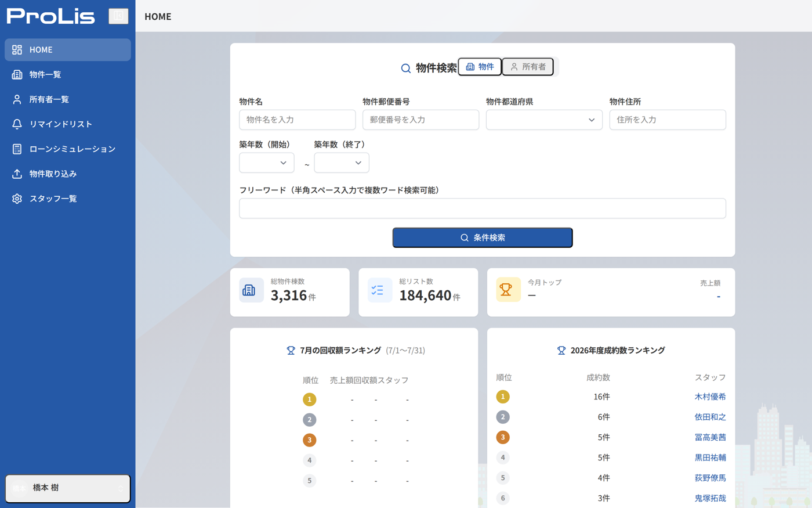The image size is (812, 508).
Task: Click trophy icon beside 2026年度成約数ランキング
Action: coord(561,351)
